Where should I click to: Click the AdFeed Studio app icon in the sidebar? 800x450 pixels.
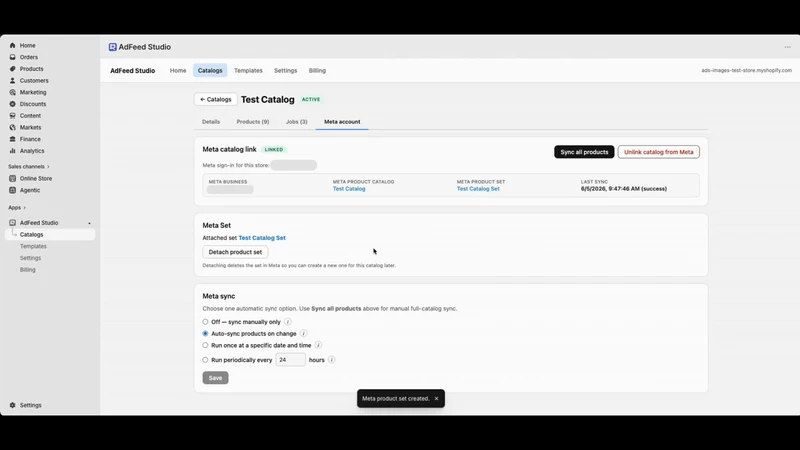13,223
